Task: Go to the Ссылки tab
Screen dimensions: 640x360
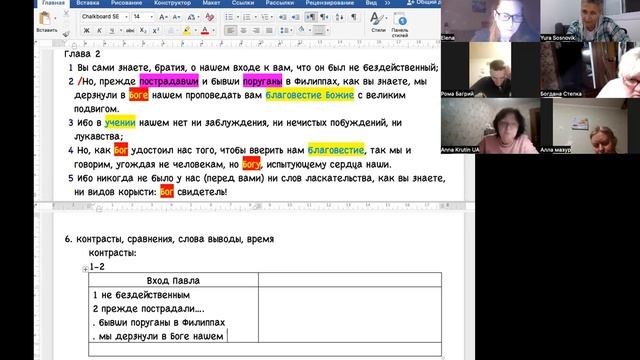Action: (243, 3)
